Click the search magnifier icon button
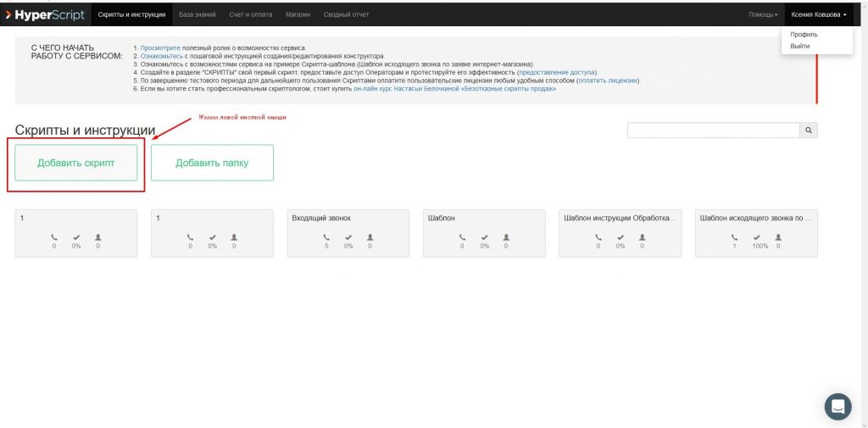The width and height of the screenshot is (868, 428). (809, 131)
